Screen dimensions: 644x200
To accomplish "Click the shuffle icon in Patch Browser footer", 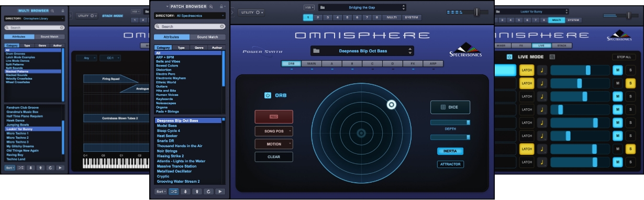I will 174,192.
